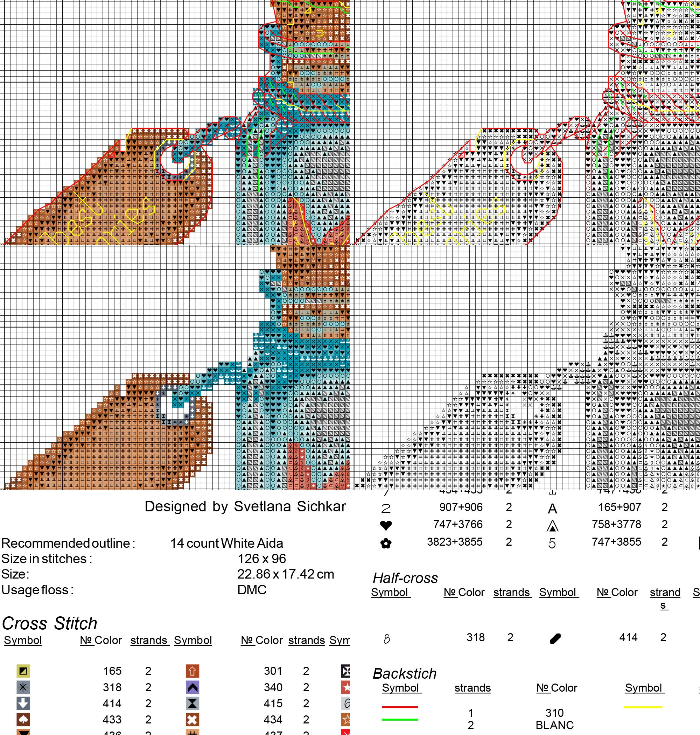This screenshot has width=700, height=735.
Task: Select the orange up-arrow symbol for 301
Action: click(192, 671)
